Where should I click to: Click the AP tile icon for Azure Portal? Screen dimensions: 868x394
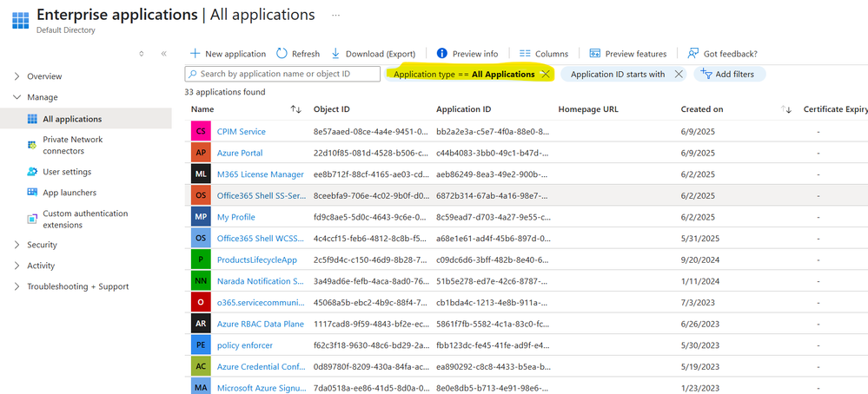click(x=201, y=153)
